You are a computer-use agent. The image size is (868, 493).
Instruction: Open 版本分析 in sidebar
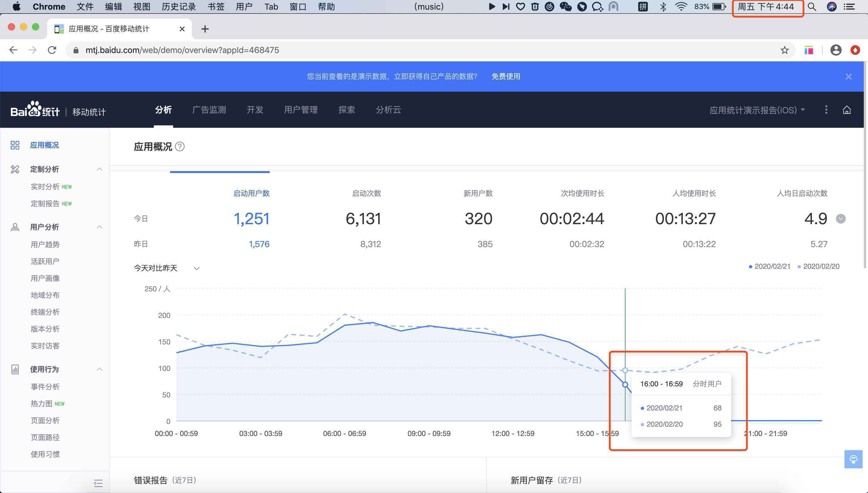[x=45, y=329]
